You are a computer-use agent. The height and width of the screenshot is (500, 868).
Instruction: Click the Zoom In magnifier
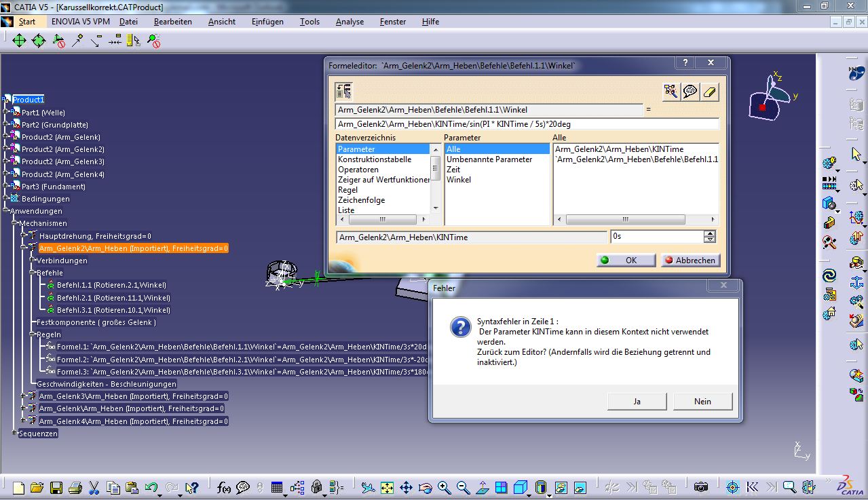tap(445, 487)
